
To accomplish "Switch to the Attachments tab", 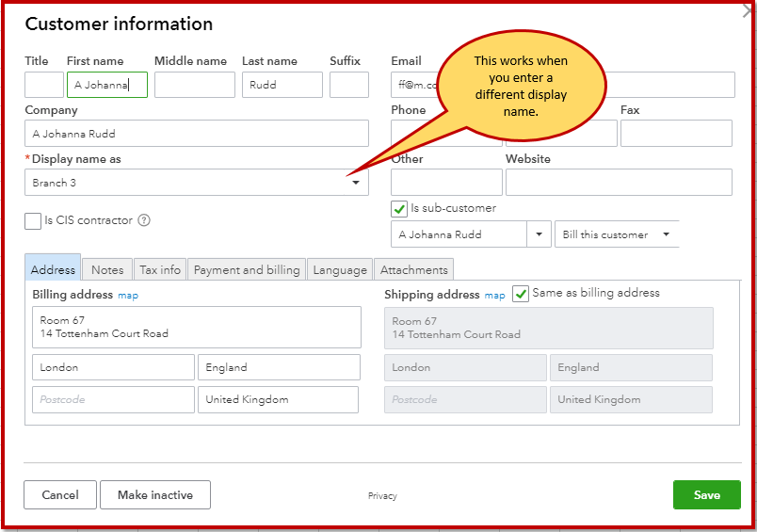I will coord(413,269).
